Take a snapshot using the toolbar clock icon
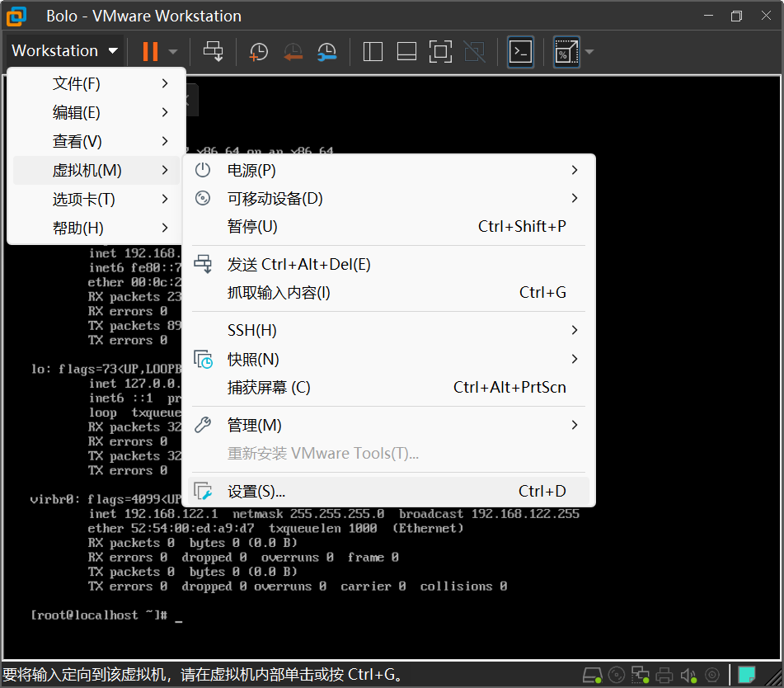The width and height of the screenshot is (784, 688). click(258, 51)
